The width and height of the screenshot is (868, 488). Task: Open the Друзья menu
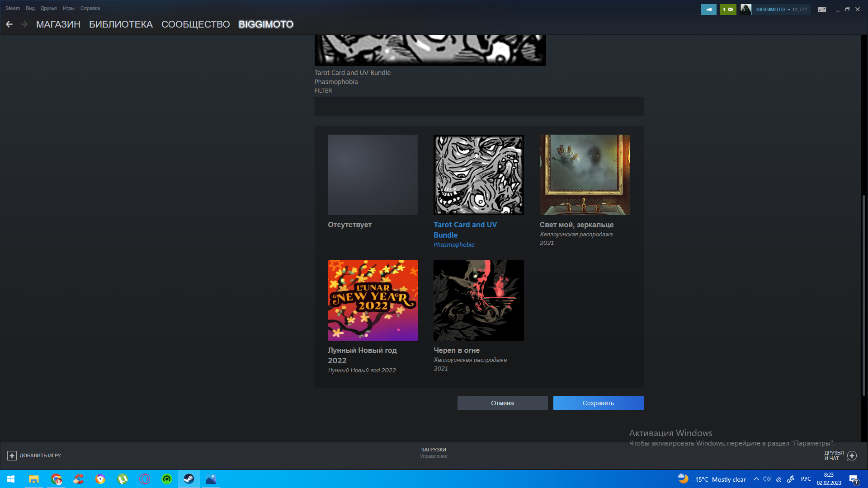[48, 8]
